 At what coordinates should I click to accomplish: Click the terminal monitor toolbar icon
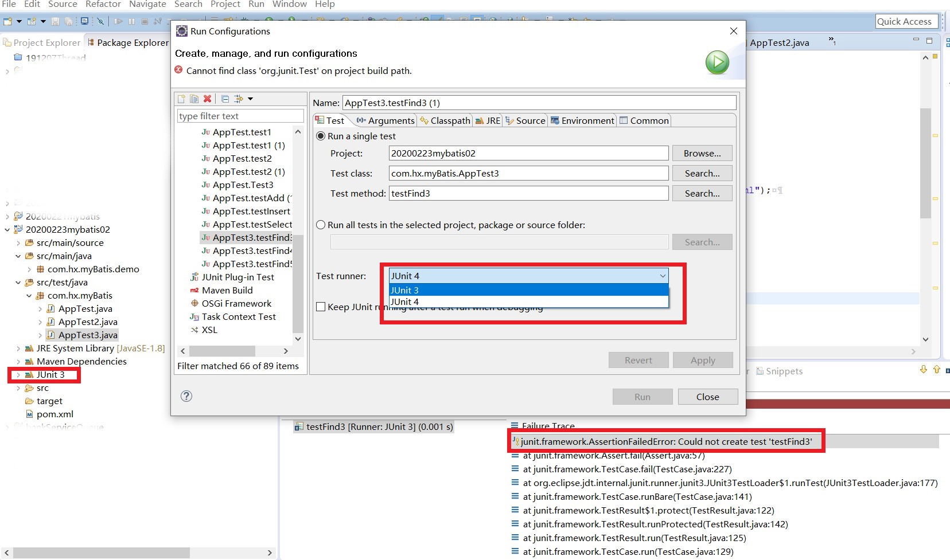[x=85, y=21]
